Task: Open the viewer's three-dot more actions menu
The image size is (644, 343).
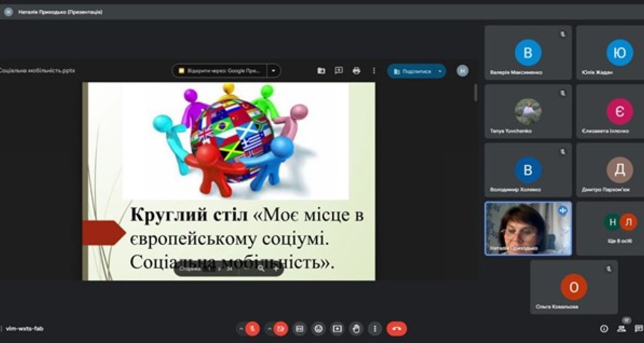Action: pos(374,71)
